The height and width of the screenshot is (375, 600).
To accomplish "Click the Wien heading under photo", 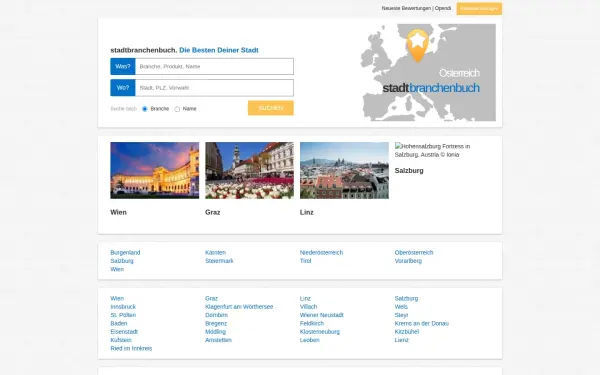I will [118, 212].
